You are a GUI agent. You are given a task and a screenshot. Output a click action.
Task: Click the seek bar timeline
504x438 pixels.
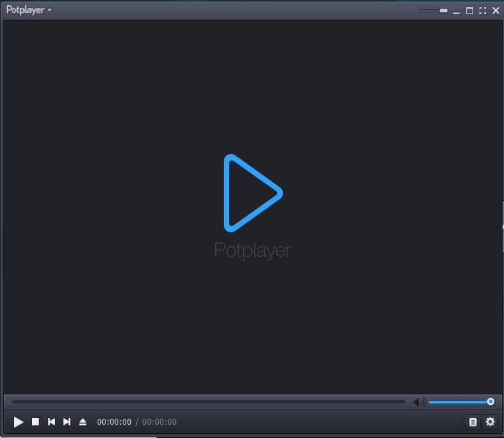point(209,402)
